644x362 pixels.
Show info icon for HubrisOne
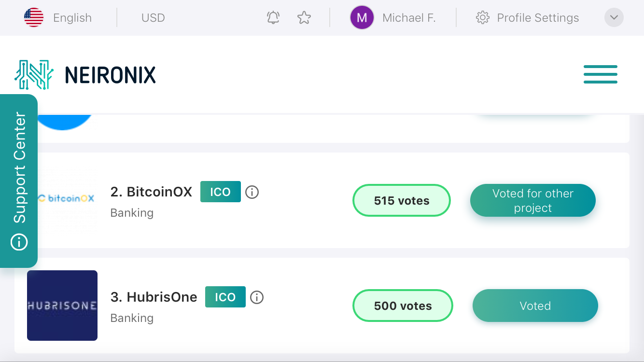tap(257, 297)
